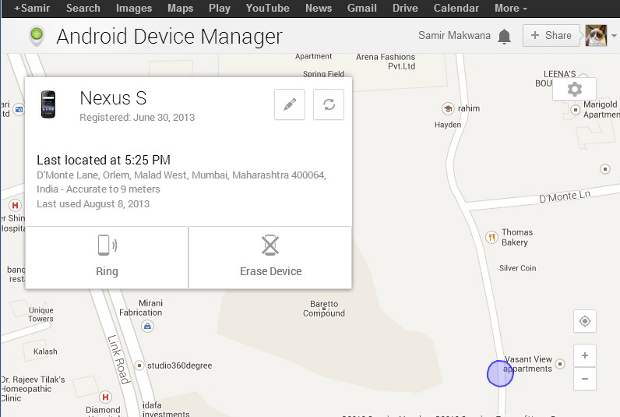Click the 'Last located at 5:25 PM' text
Screen dimensions: 620x417
coord(104,160)
